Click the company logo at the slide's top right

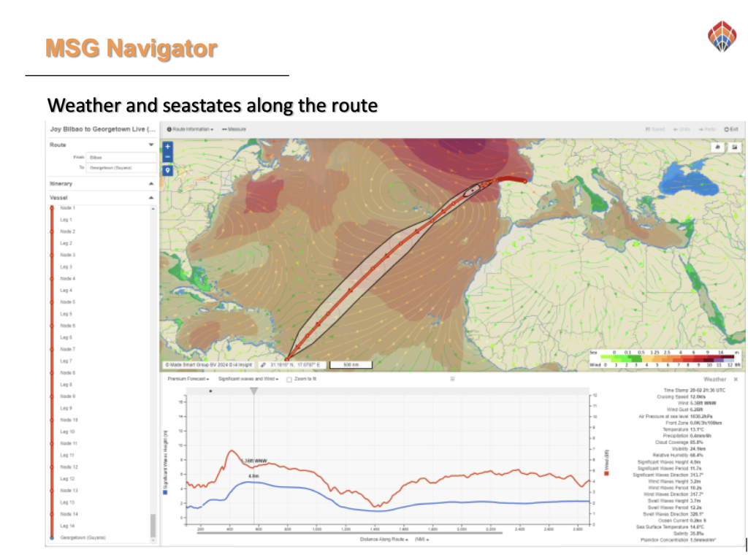coord(722,37)
